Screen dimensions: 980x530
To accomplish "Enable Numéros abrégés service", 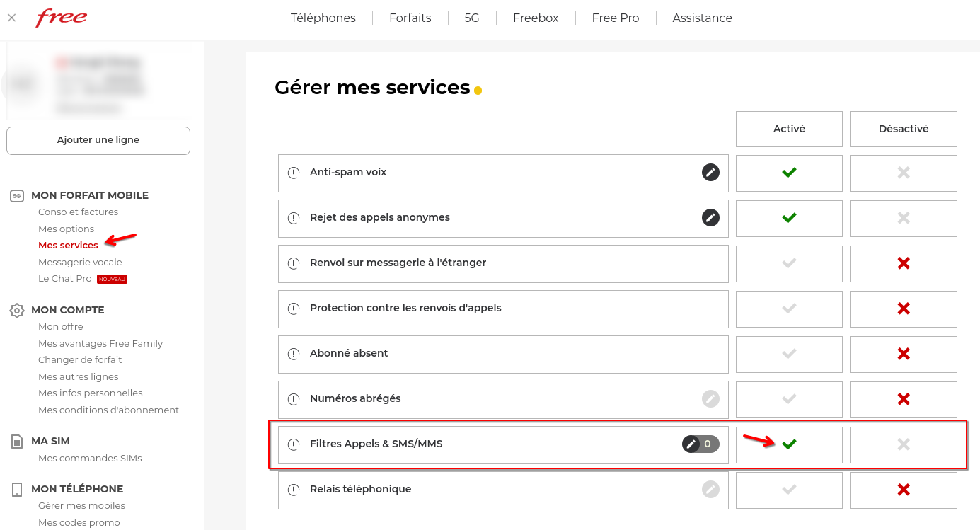I will click(x=789, y=399).
